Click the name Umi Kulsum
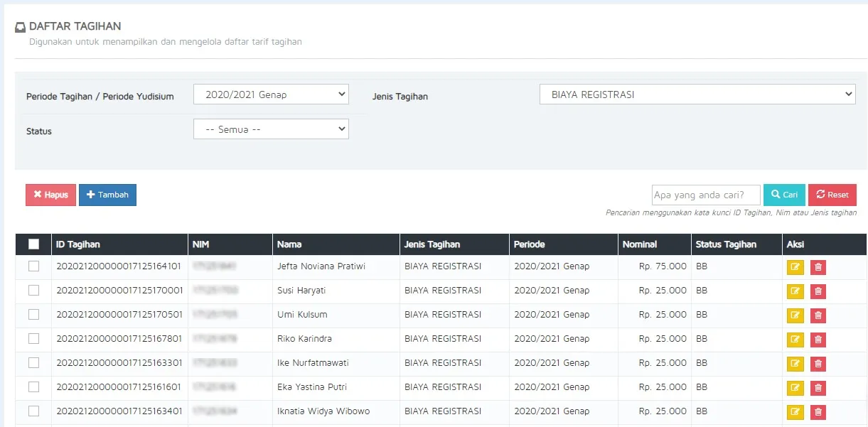Viewport: 868px width, 427px height. click(x=302, y=315)
